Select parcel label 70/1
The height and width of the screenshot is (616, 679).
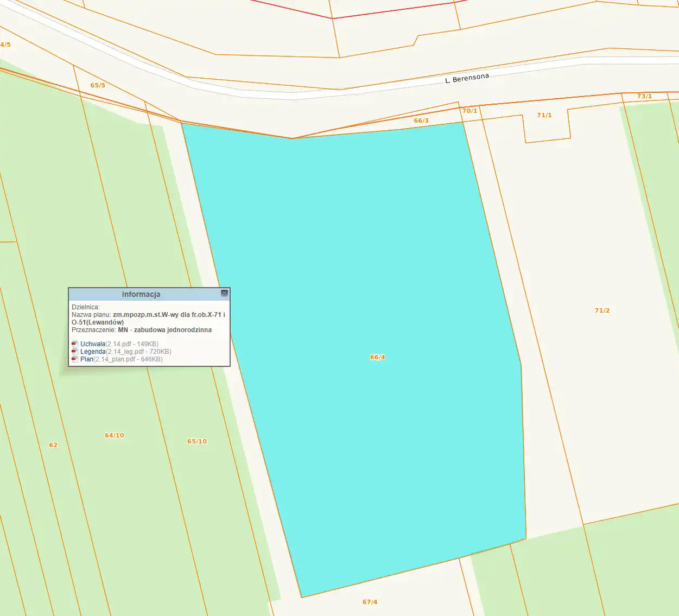470,111
